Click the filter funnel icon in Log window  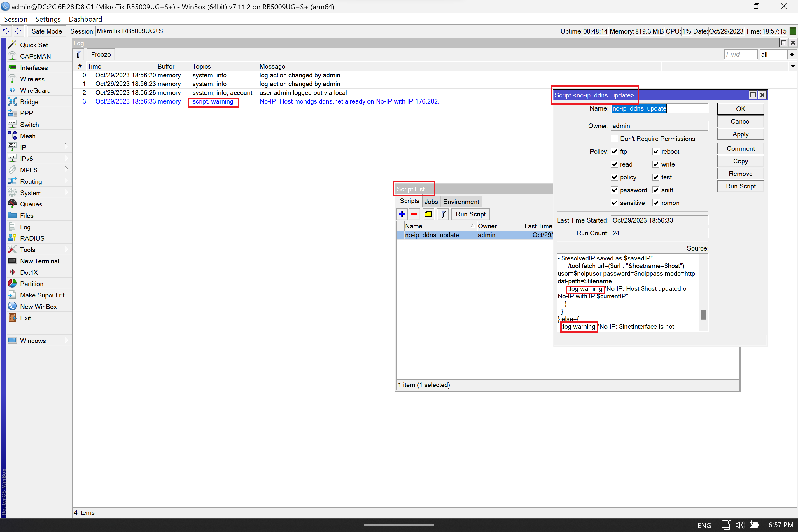point(78,54)
